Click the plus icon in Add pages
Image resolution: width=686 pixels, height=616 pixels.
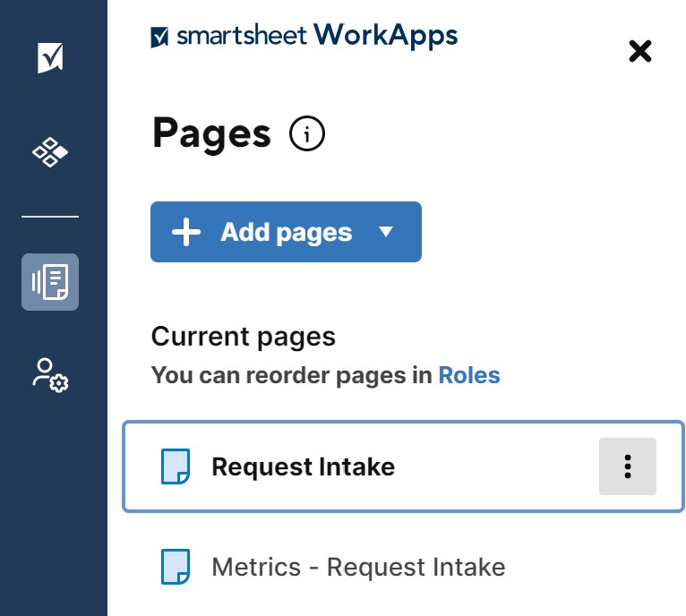[186, 232]
